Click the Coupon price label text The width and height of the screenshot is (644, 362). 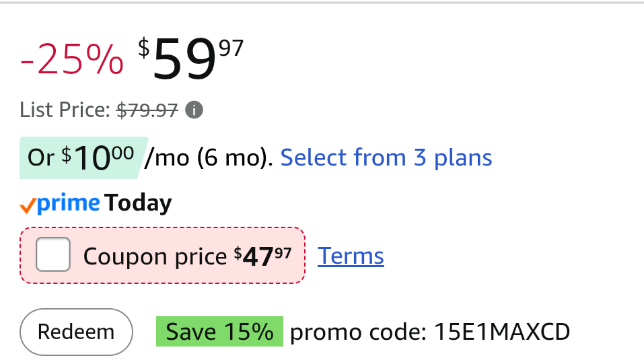click(155, 256)
